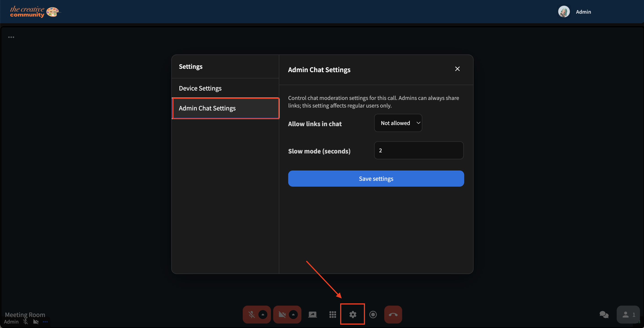Open the grid layout icon
This screenshot has width=644, height=328.
tap(333, 315)
